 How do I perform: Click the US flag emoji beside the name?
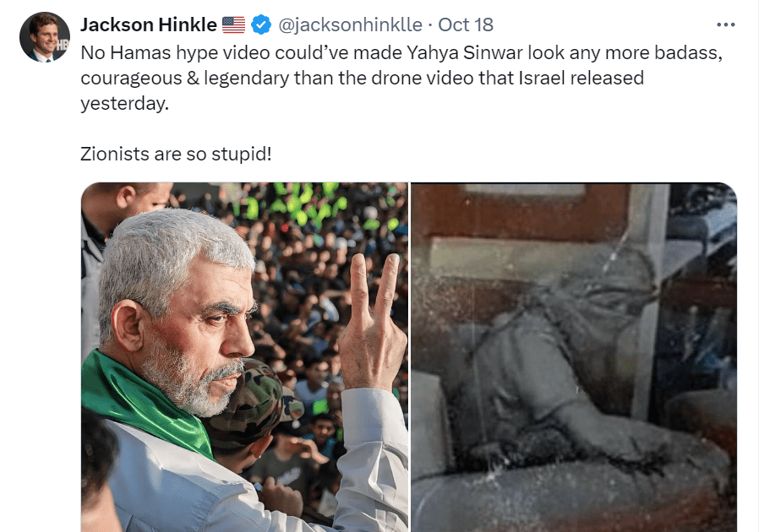(x=234, y=24)
